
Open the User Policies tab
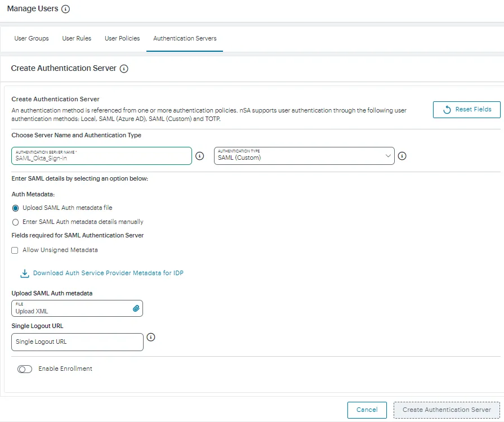[x=122, y=38]
